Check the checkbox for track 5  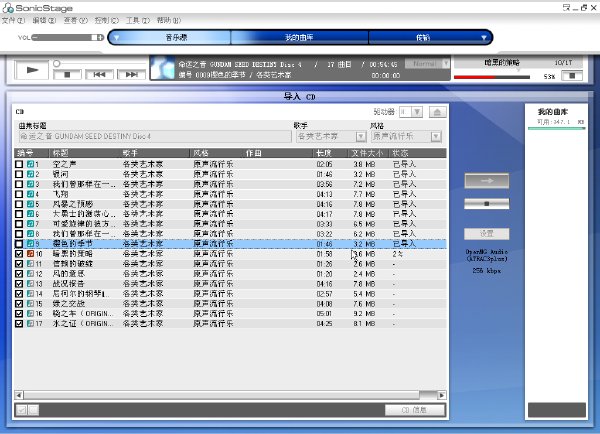pyautogui.click(x=19, y=204)
